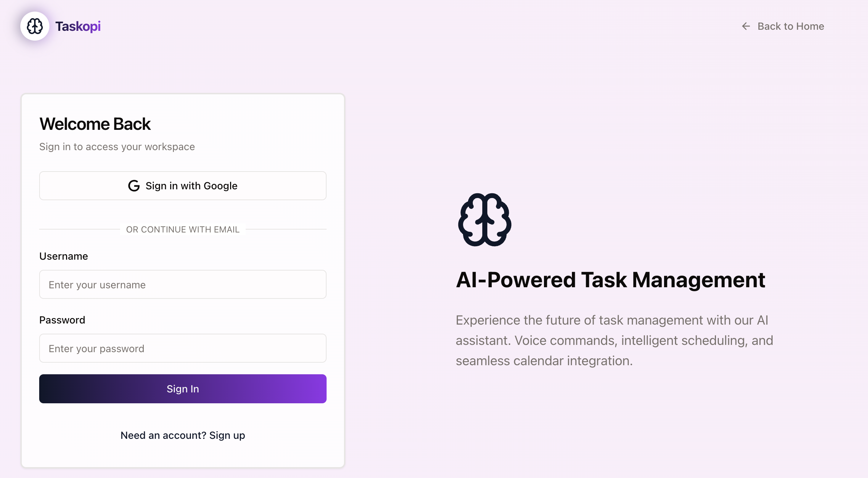868x478 pixels.
Task: Focus the password input field
Action: tap(183, 349)
